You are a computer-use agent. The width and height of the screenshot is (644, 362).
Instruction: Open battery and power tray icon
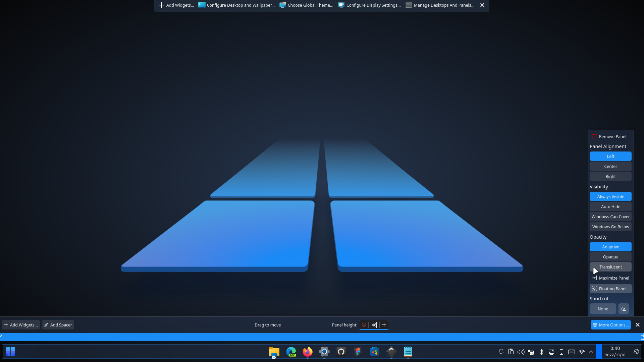(531, 352)
